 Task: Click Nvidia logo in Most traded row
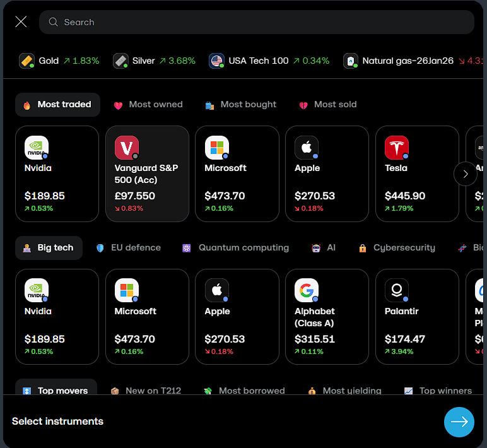tap(37, 148)
